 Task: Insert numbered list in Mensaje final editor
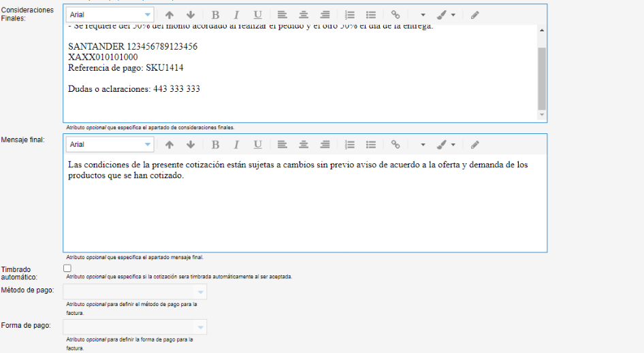pos(349,144)
